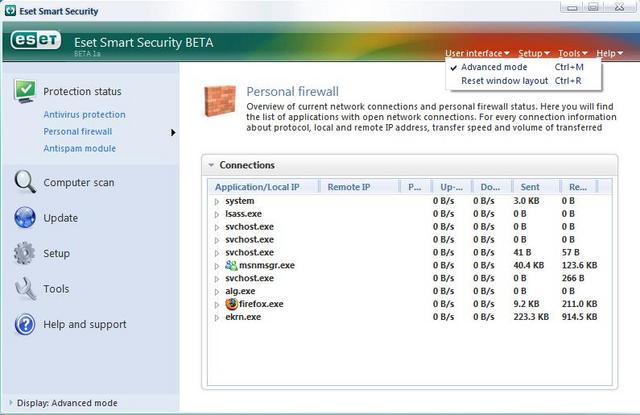Click the Protection status monitor icon

25,91
